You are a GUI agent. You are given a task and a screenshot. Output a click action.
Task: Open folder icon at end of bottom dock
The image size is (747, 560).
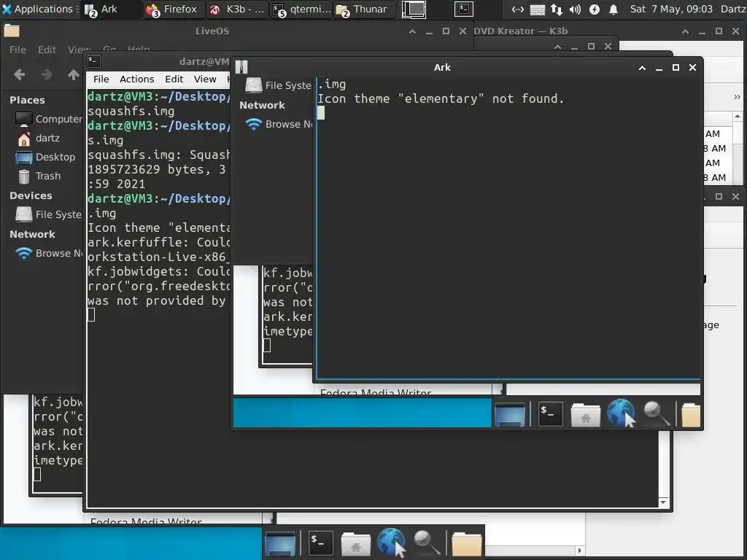point(466,543)
